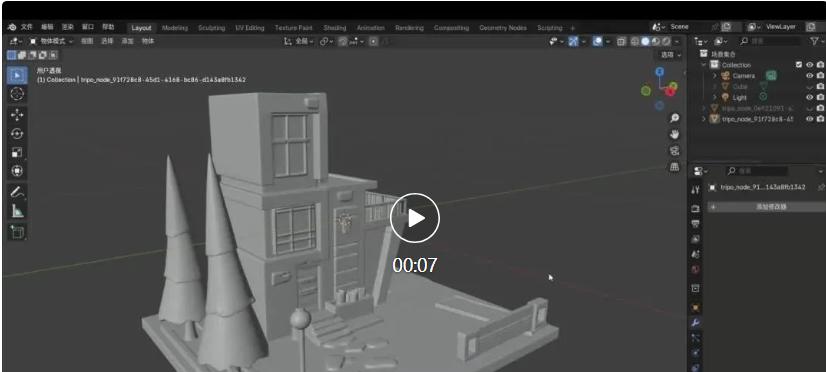The width and height of the screenshot is (826, 372).
Task: Switch to material preview shading
Action: coord(656,41)
